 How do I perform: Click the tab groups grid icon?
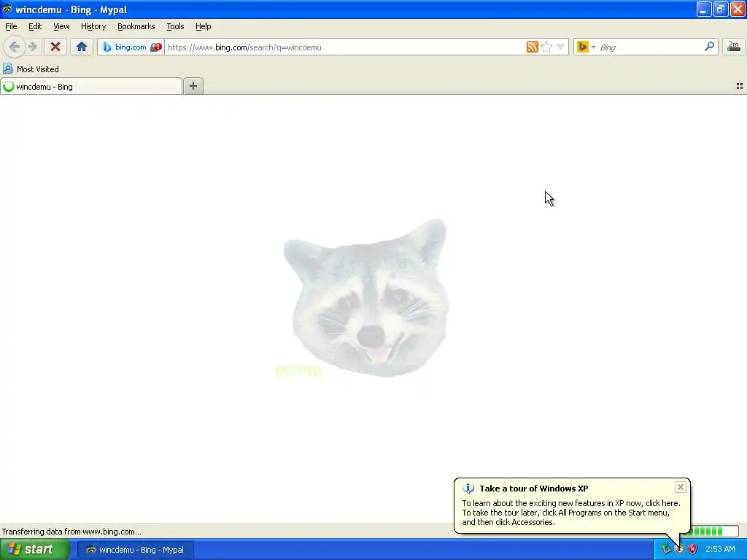point(740,86)
